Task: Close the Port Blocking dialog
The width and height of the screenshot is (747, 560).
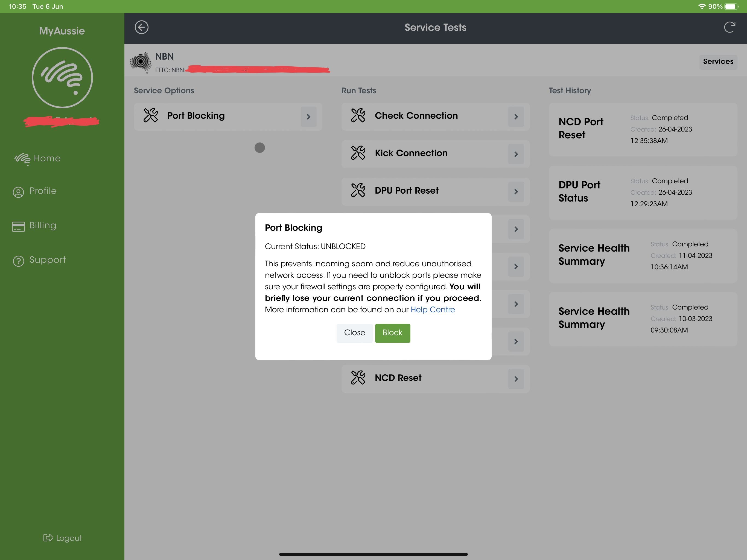Action: (x=355, y=333)
